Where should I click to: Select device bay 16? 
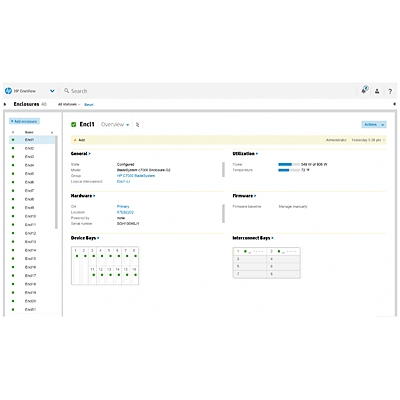click(134, 275)
